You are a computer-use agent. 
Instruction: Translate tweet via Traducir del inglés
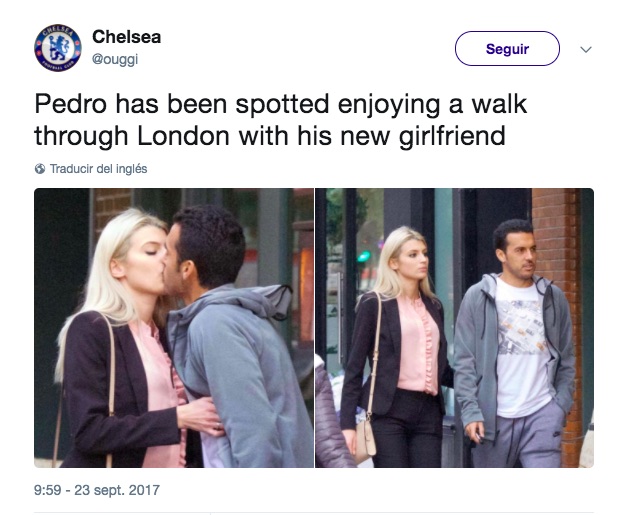pyautogui.click(x=98, y=169)
